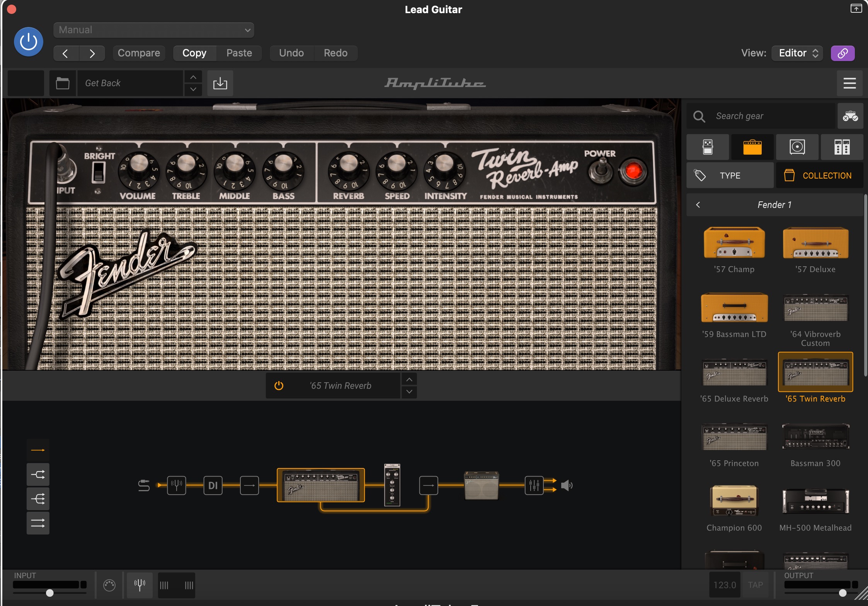Switch to the amplifier gear tab
This screenshot has width=868, height=606.
(752, 147)
